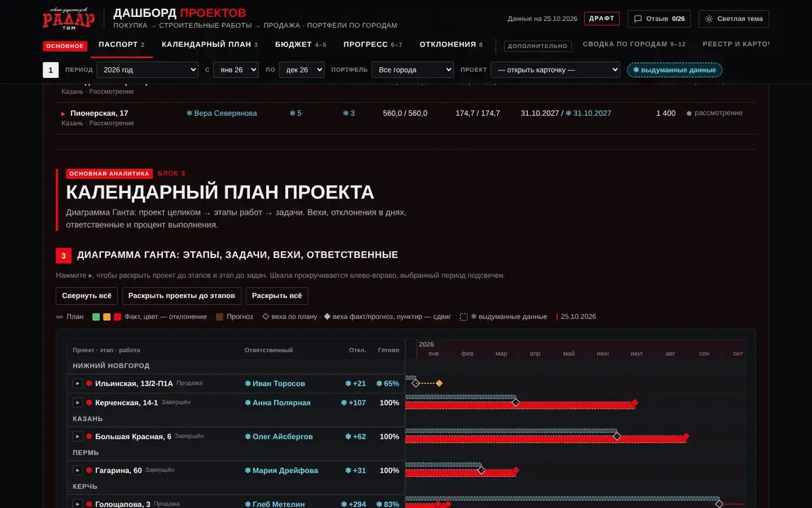Click snowflake icon before Мария Дрейфова

tap(248, 470)
